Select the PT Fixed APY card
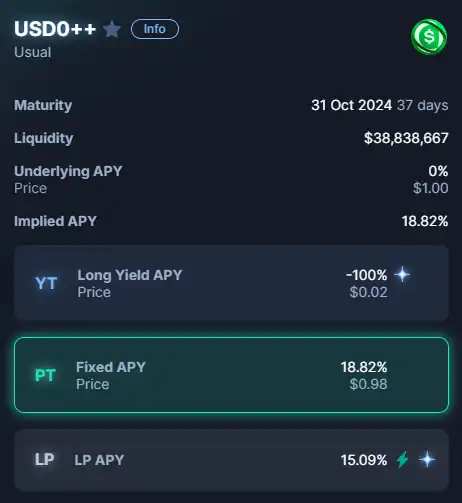Image resolution: width=462 pixels, height=503 pixels. (x=231, y=375)
